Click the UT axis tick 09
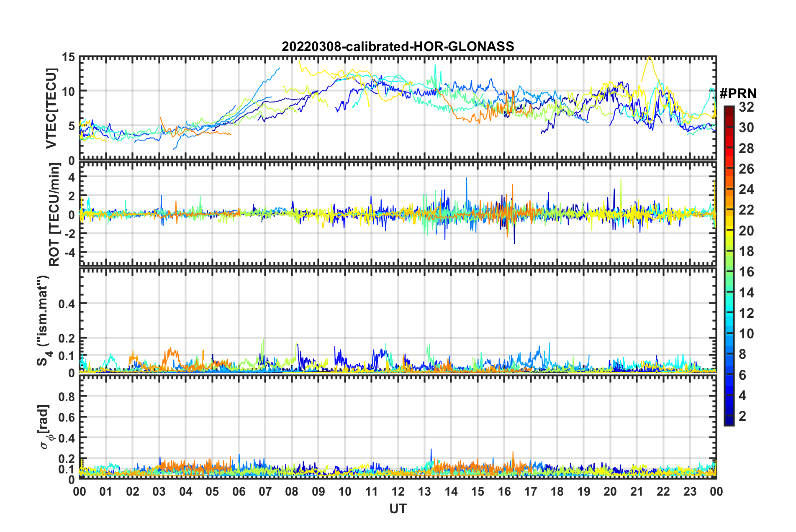796x532 pixels. [318, 491]
